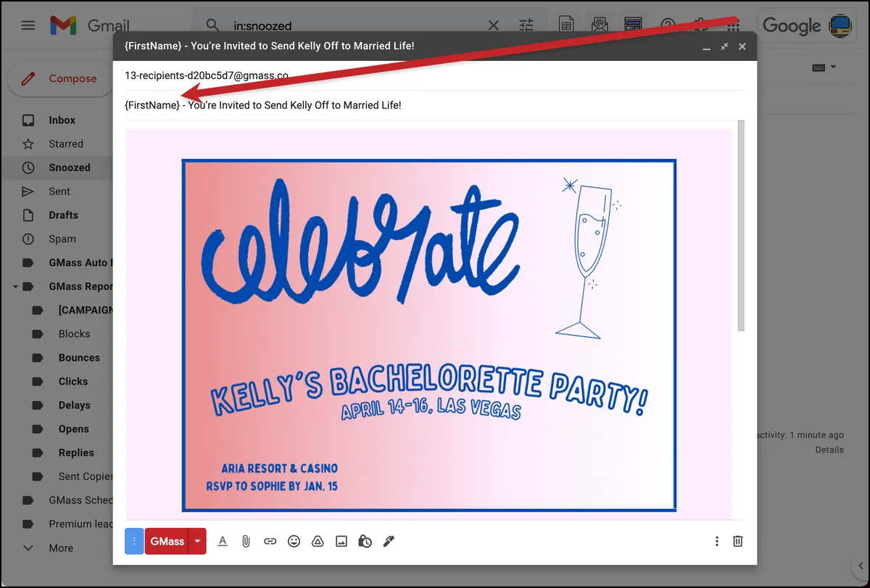
Task: Discard draft trash icon
Action: tap(737, 541)
